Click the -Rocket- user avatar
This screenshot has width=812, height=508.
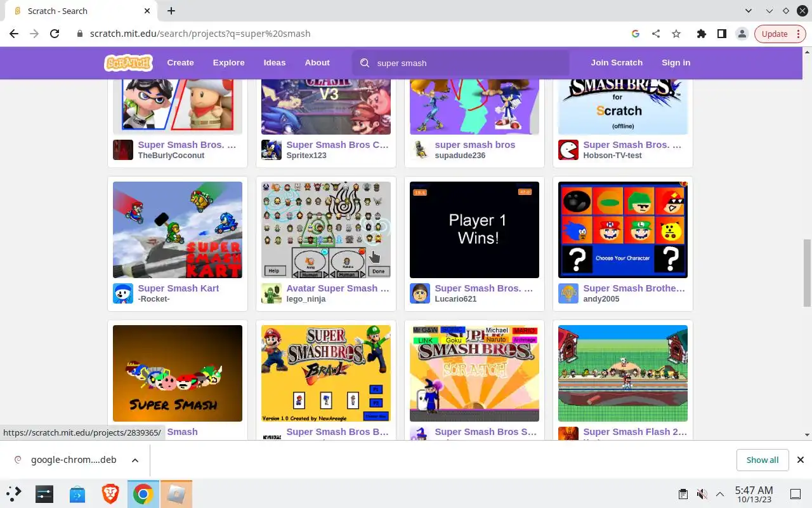(x=123, y=293)
